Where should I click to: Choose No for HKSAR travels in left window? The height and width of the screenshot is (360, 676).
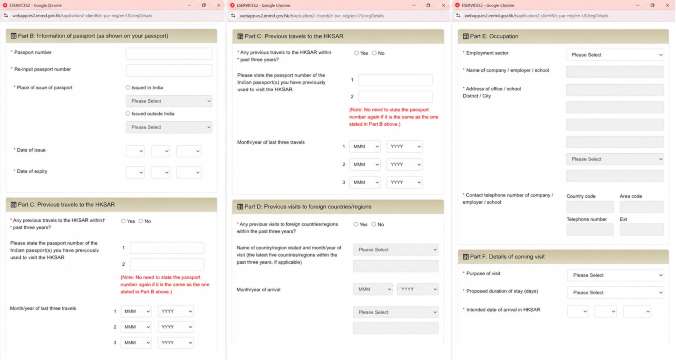pos(141,221)
